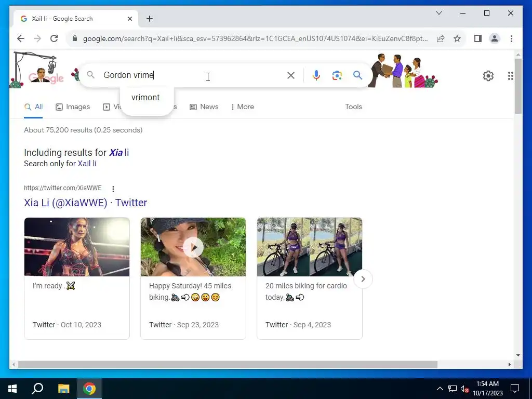This screenshot has width=532, height=399.
Task: Click the Twitter · Oct 10, 2023 text
Action: click(67, 325)
